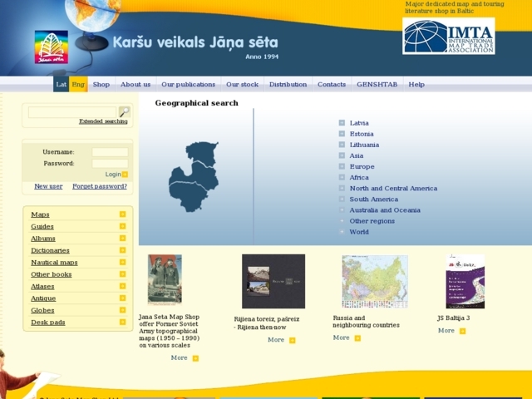Click the plus icon beside World
This screenshot has height=399, width=532.
342,232
